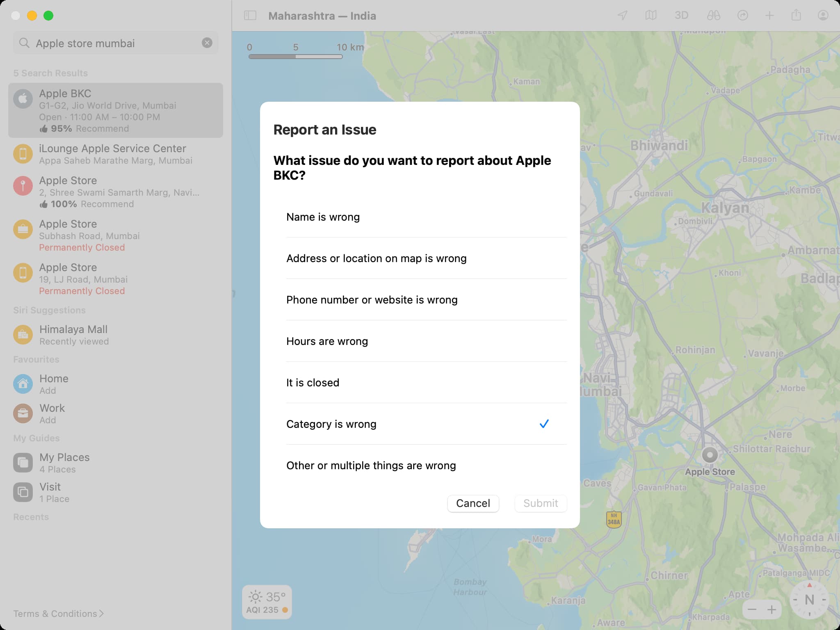Click the plus add icon in toolbar
Image resolution: width=840 pixels, height=630 pixels.
click(769, 16)
